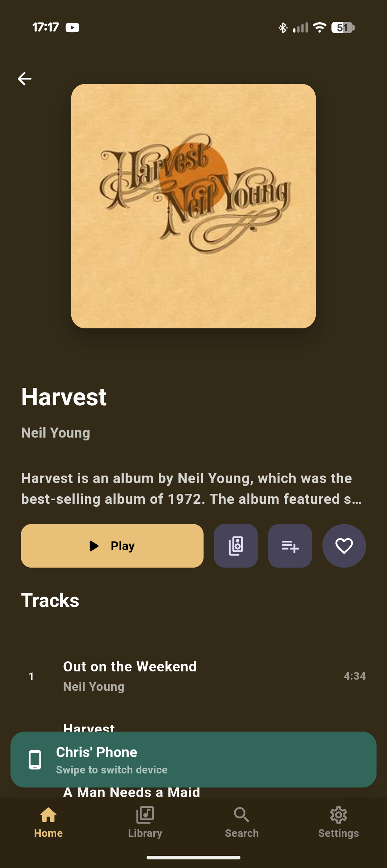Go back using the arrow icon

point(24,78)
